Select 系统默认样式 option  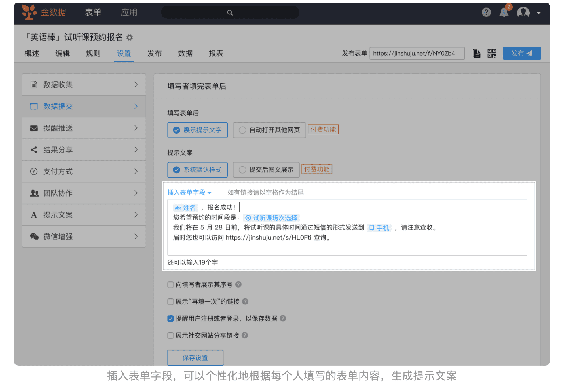pyautogui.click(x=197, y=170)
